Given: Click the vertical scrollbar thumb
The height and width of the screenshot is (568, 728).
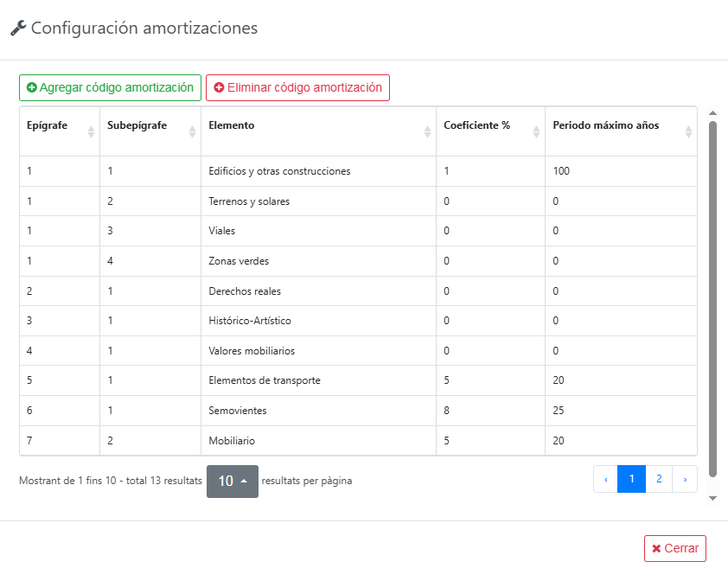Looking at the screenshot, I should (x=712, y=298).
